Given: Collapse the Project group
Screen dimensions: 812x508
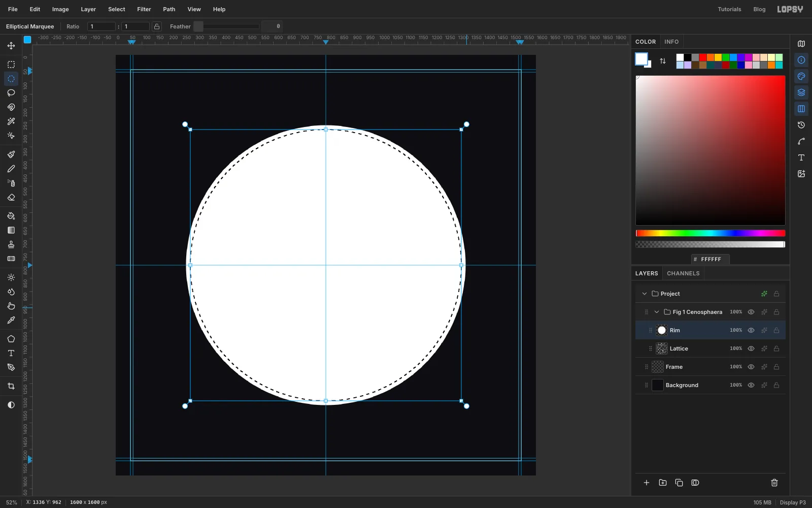Looking at the screenshot, I should (x=645, y=294).
